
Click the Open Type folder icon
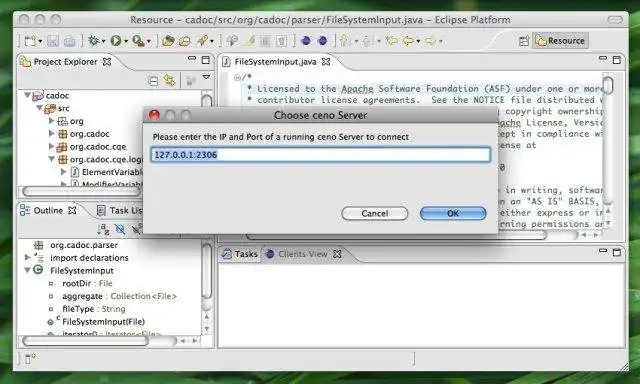click(168, 41)
